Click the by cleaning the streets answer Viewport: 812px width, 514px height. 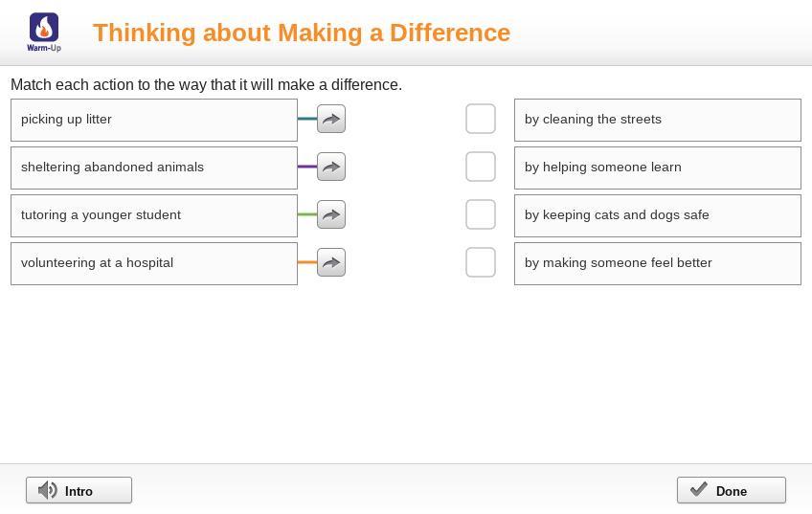[x=658, y=120]
